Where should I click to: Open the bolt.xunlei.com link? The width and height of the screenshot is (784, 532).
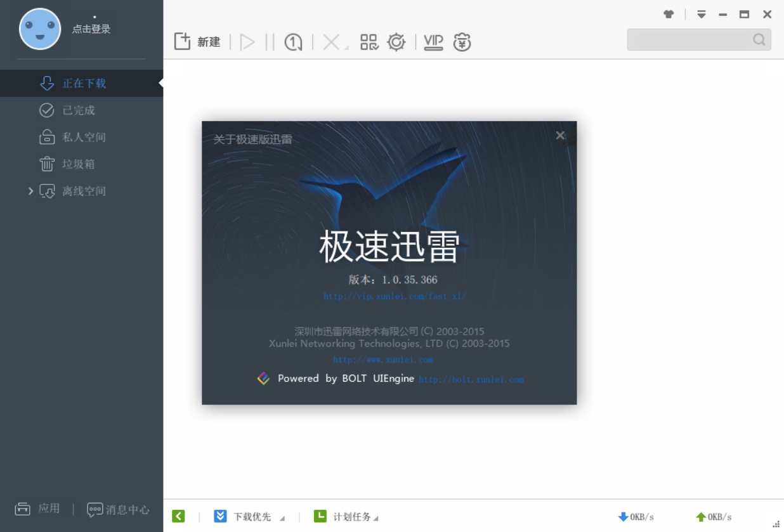point(471,380)
